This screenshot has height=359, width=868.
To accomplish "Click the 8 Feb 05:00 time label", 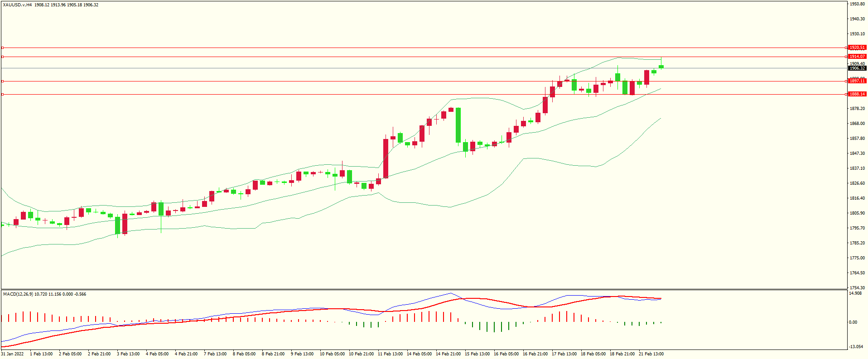I will tap(244, 354).
